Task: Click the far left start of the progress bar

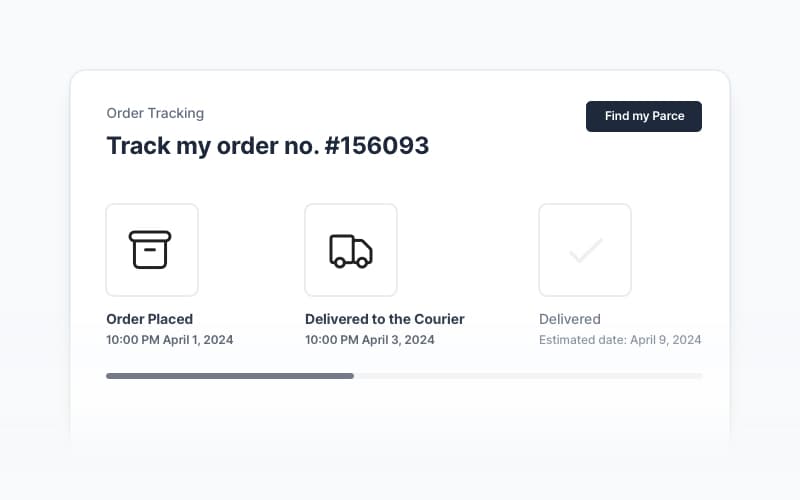Action: [109, 376]
